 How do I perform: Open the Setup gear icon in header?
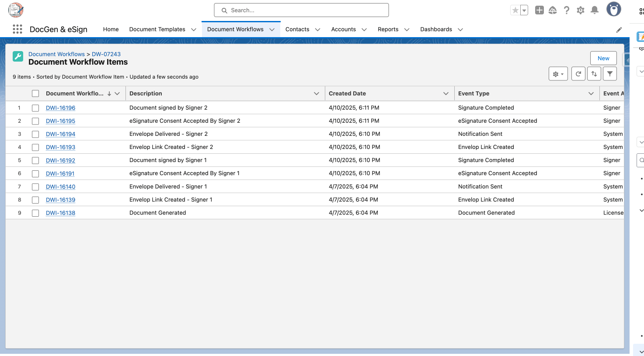coord(581,10)
